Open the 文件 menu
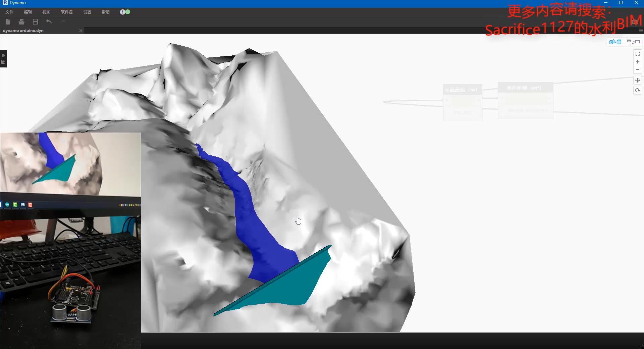Viewport: 644px width, 349px height. tap(9, 12)
